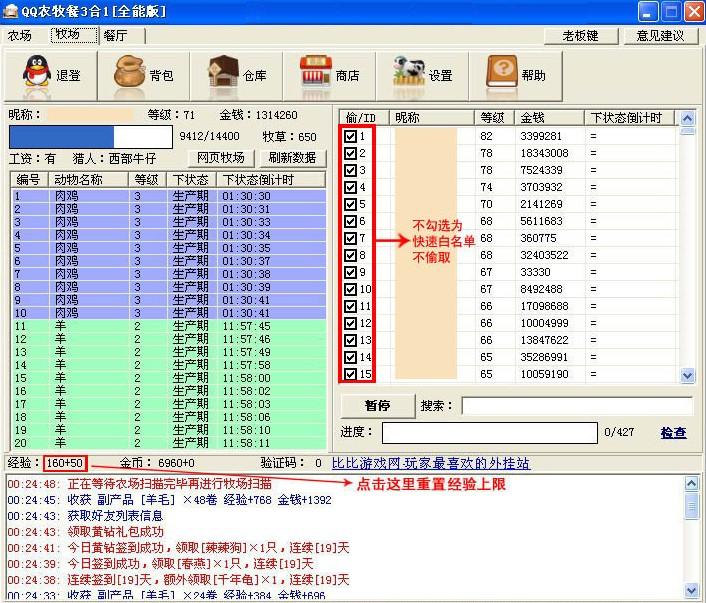Click the 刷新数据 button
The width and height of the screenshot is (706, 603).
(292, 158)
